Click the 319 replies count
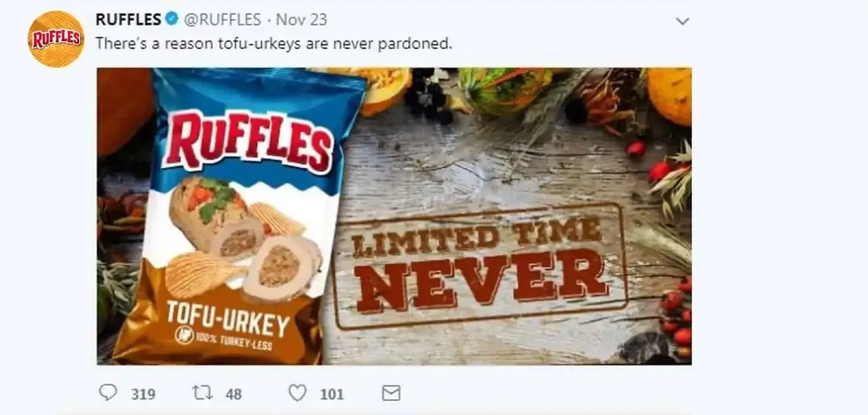Image resolution: width=868 pixels, height=415 pixels. pos(143,394)
